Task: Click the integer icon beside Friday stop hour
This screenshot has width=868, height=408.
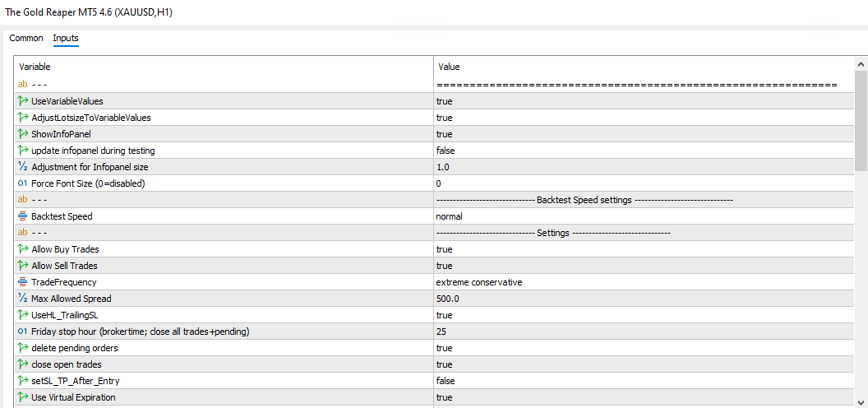Action: [23, 331]
